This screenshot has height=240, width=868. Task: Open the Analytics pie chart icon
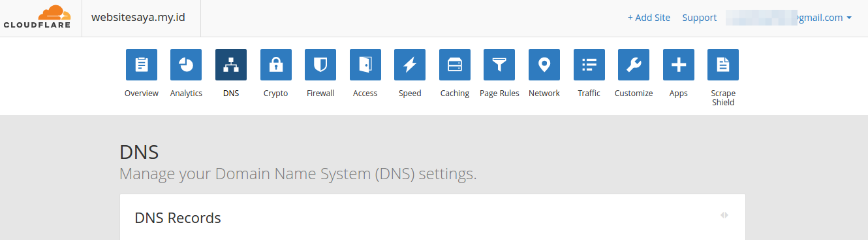186,65
